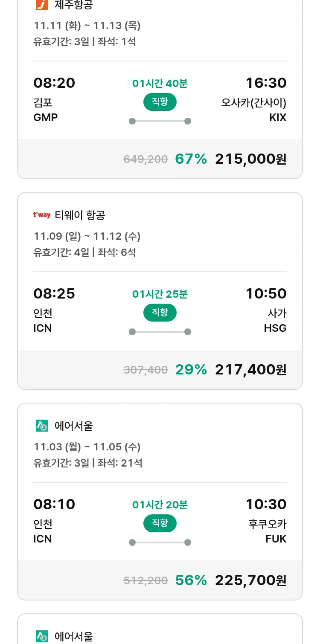The width and height of the screenshot is (320, 644).
Task: Click the Air Seoul logo in bottom card
Action: click(42, 637)
